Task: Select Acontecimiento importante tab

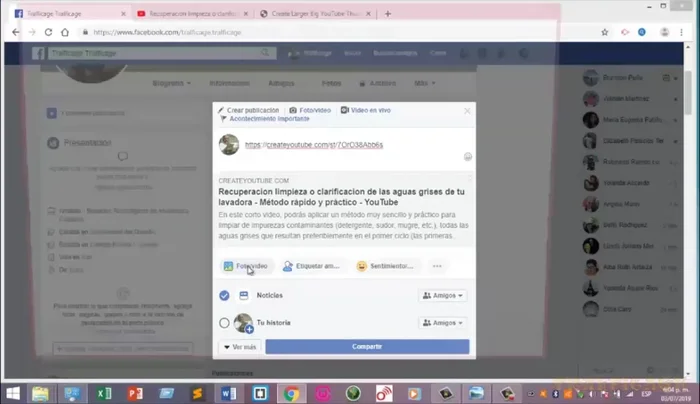Action: pyautogui.click(x=265, y=119)
